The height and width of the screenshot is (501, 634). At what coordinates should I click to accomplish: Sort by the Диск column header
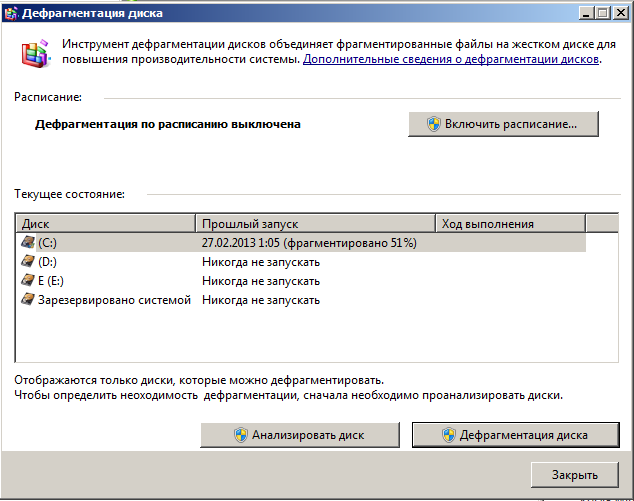(106, 224)
